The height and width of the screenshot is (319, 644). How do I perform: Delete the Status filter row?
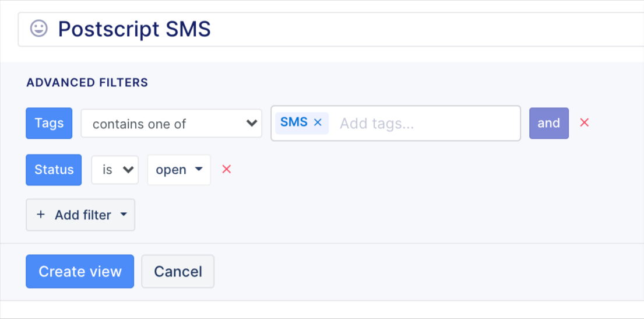(226, 169)
